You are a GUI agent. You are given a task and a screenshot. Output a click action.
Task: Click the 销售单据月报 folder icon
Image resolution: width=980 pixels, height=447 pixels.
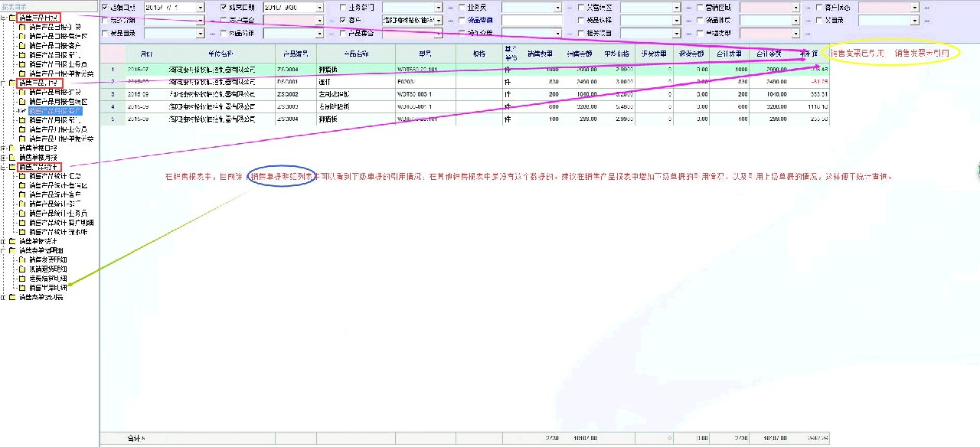pos(12,157)
